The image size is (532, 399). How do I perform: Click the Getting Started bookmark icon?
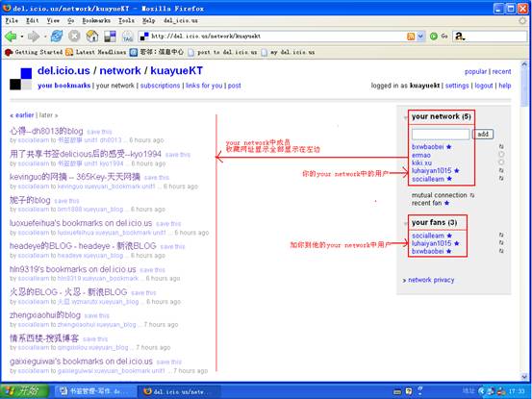tap(9, 52)
